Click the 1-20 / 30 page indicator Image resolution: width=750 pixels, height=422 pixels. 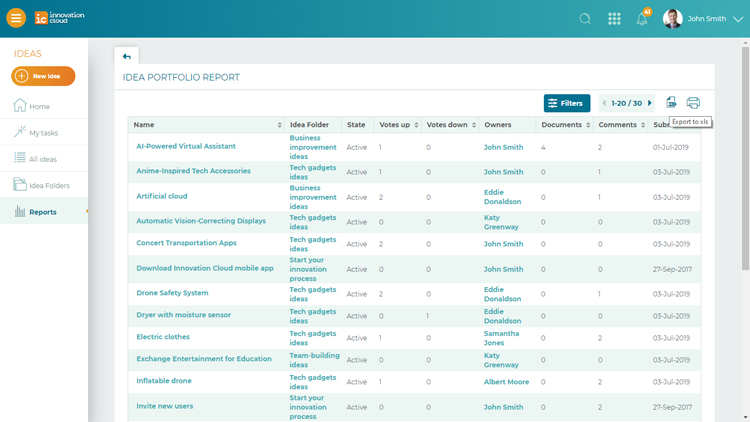pyautogui.click(x=627, y=103)
